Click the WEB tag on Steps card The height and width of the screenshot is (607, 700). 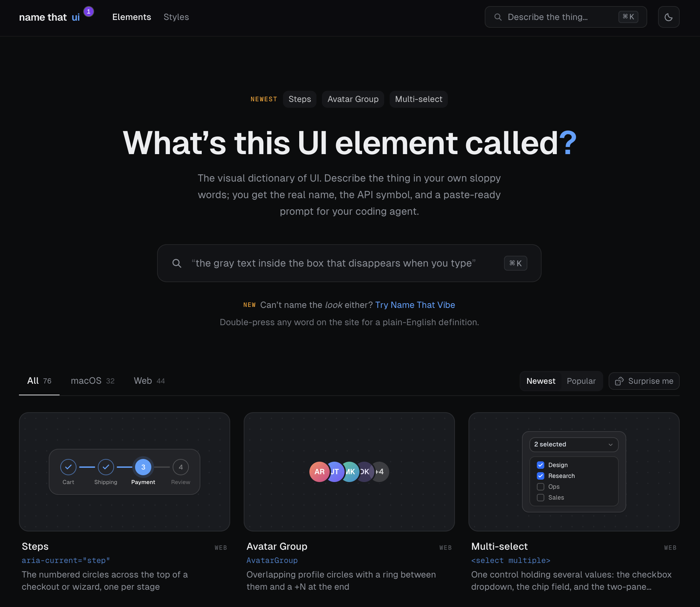221,548
